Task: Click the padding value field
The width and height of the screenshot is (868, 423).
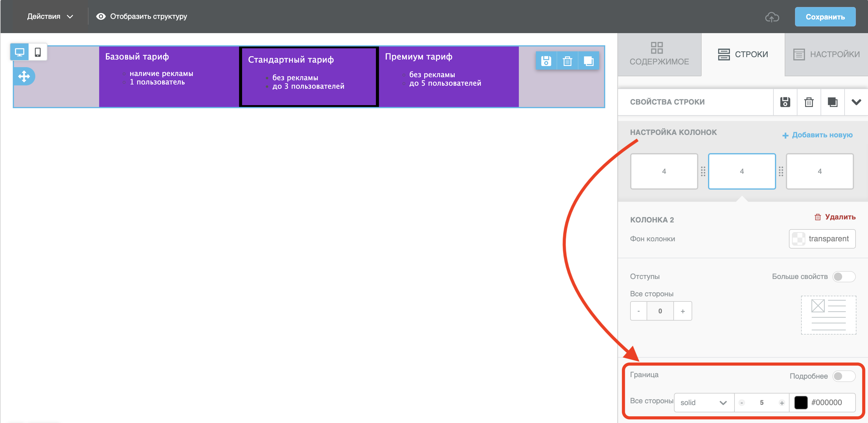Action: pyautogui.click(x=660, y=311)
